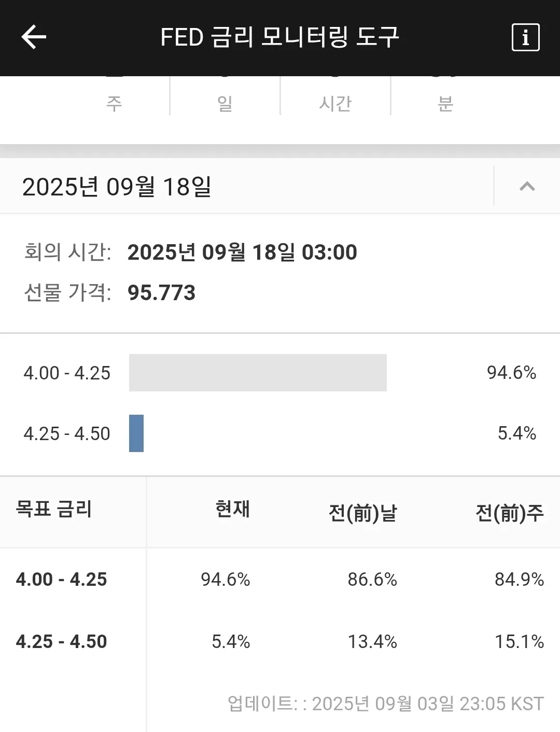Click the gray 4.00 - 4.25 probability bar

(x=258, y=373)
